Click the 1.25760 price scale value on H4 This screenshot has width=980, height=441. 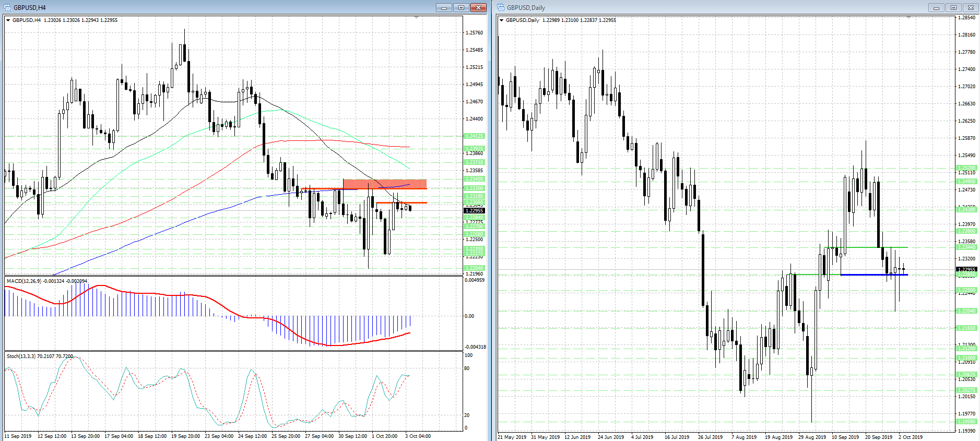click(x=474, y=33)
